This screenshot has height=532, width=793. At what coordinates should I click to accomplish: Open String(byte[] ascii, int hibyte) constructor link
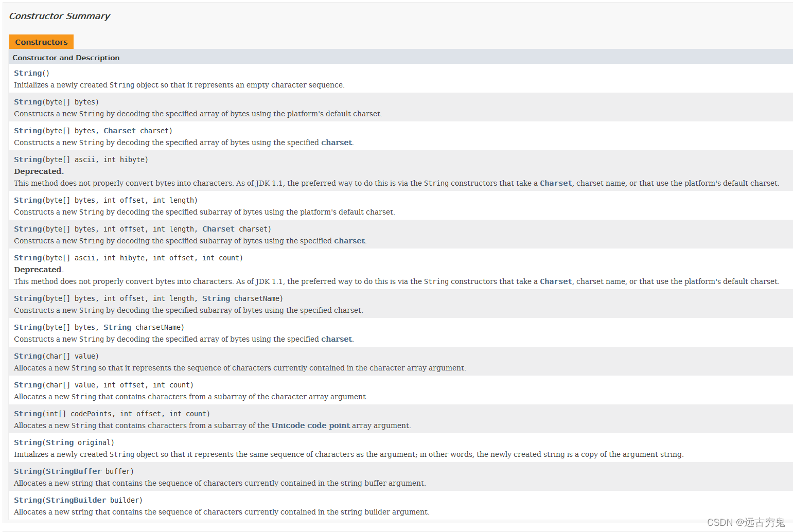pyautogui.click(x=28, y=159)
